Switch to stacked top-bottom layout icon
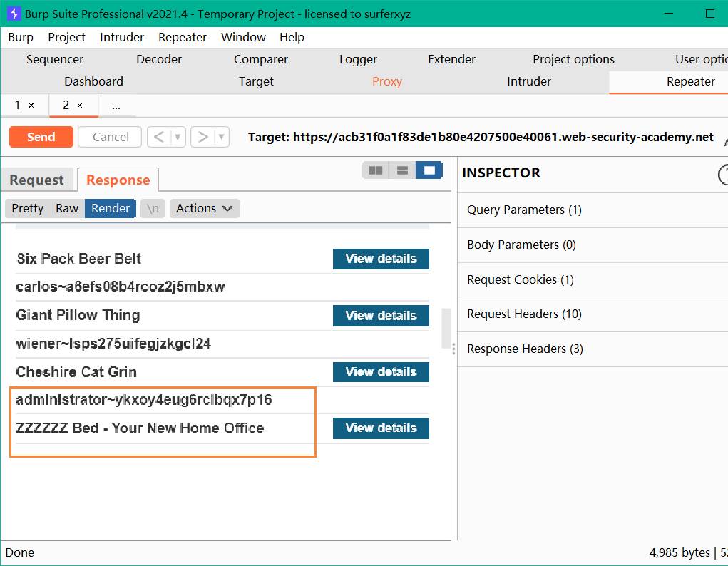 pyautogui.click(x=403, y=170)
